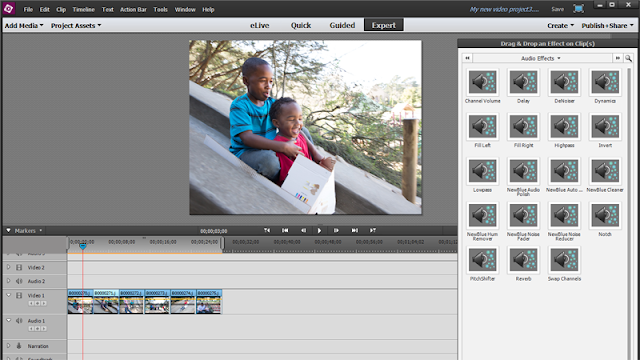Select the Invert audio effect

(605, 127)
